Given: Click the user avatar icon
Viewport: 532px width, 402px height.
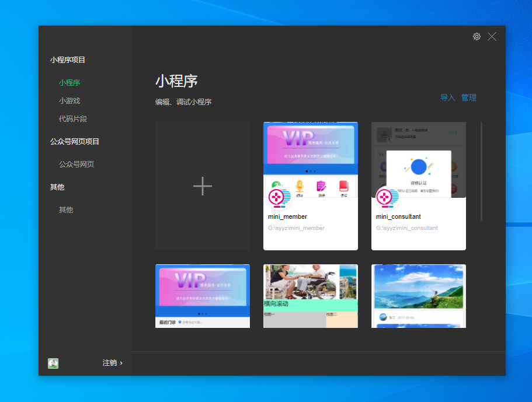Looking at the screenshot, I should pos(53,363).
